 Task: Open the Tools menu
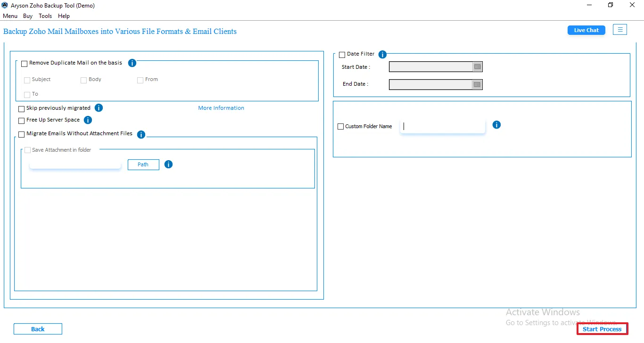(45, 16)
